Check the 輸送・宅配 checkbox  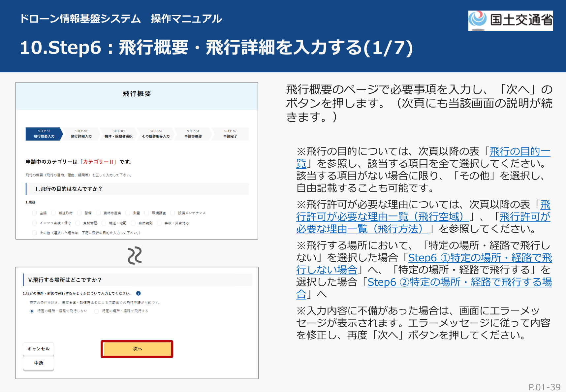pos(104,223)
